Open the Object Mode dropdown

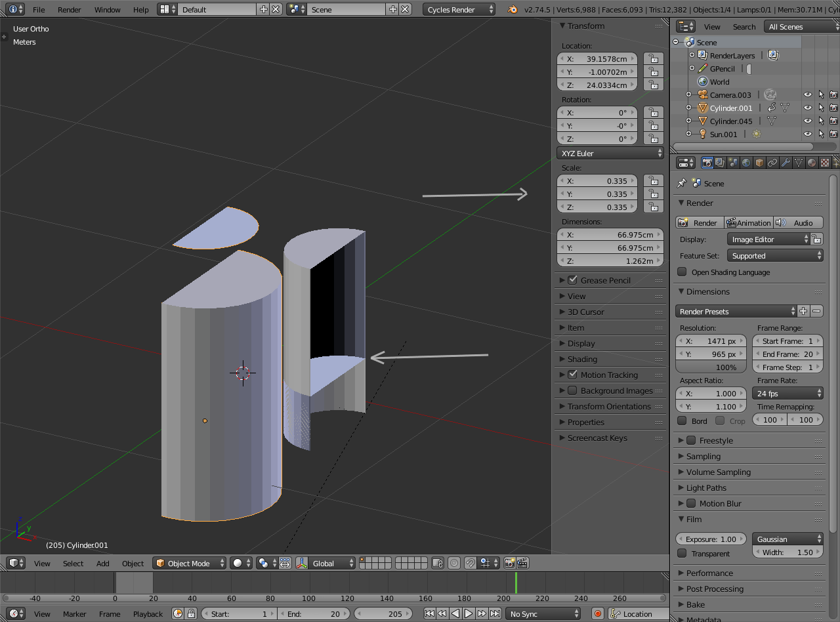[x=189, y=563]
